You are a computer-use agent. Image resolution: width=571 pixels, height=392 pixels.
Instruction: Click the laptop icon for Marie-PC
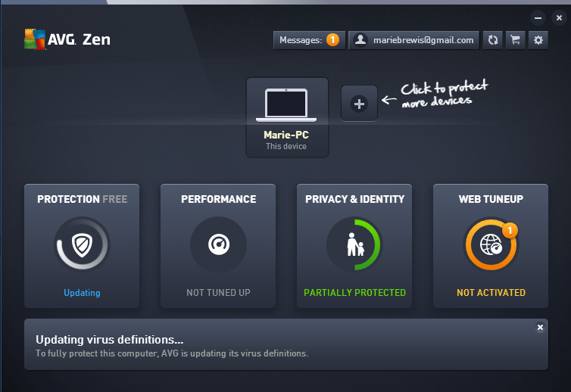[286, 104]
